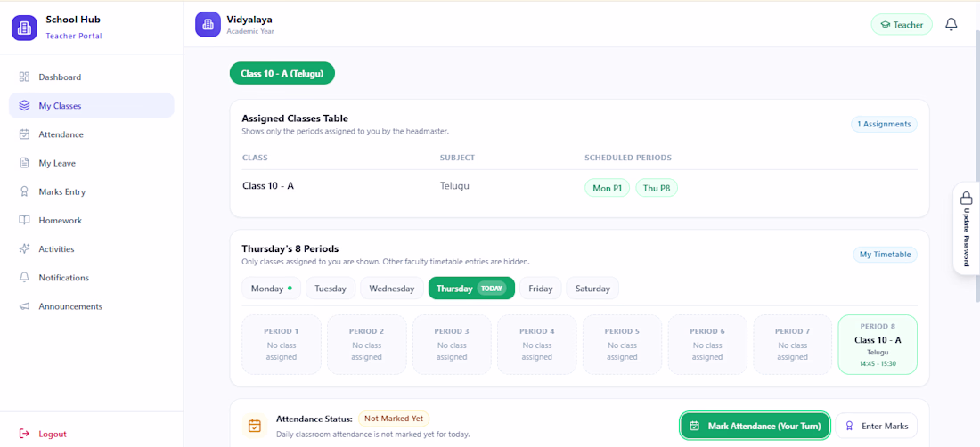Open the Homework section
The height and width of the screenshot is (447, 980).
[91, 220]
